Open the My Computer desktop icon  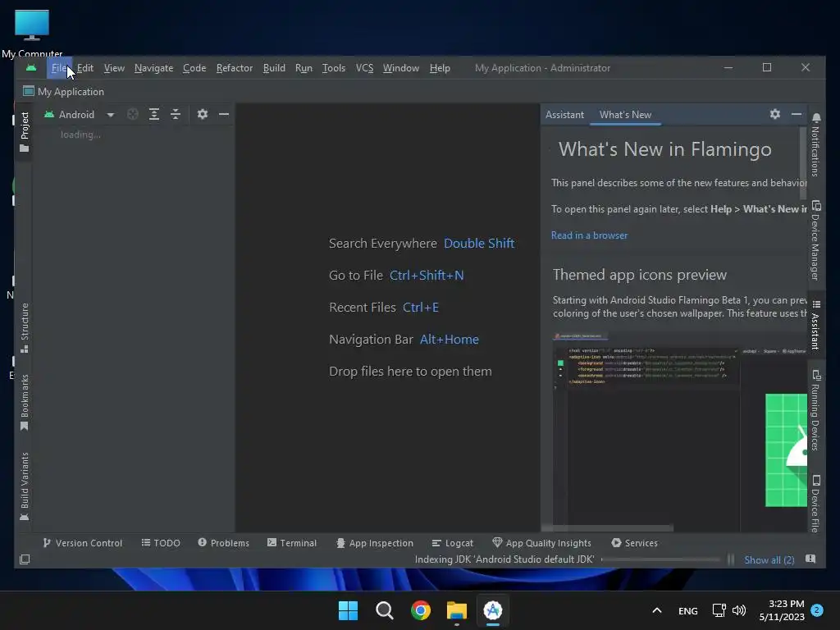click(x=32, y=33)
